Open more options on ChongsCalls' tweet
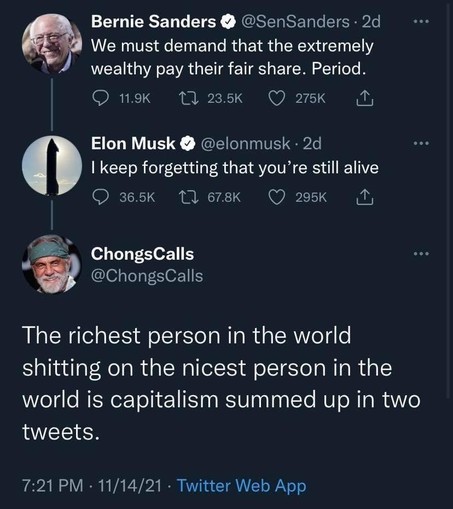Viewport: 453px width, 509px height. click(x=421, y=254)
